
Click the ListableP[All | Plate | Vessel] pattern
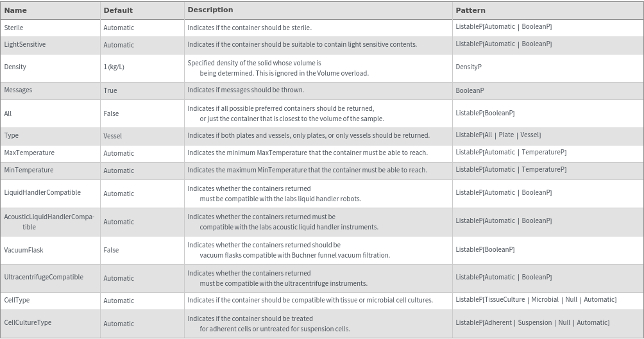498,135
